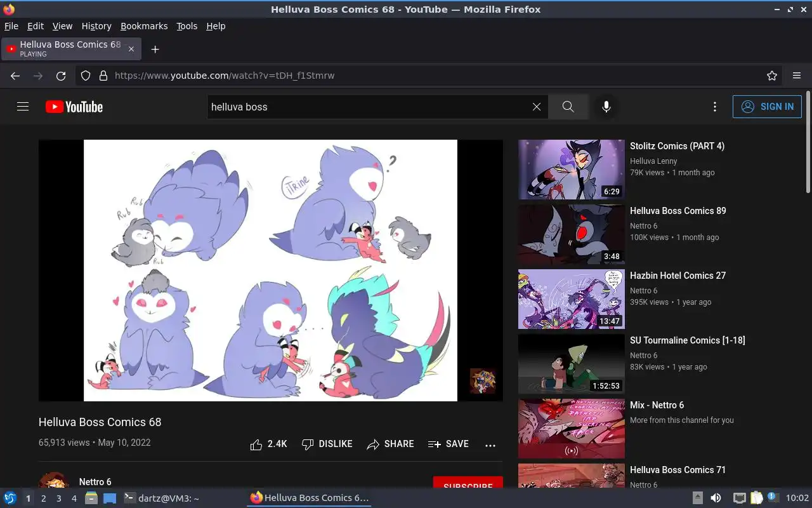812x508 pixels.
Task: Open the removable media tray icon
Action: pos(697,498)
